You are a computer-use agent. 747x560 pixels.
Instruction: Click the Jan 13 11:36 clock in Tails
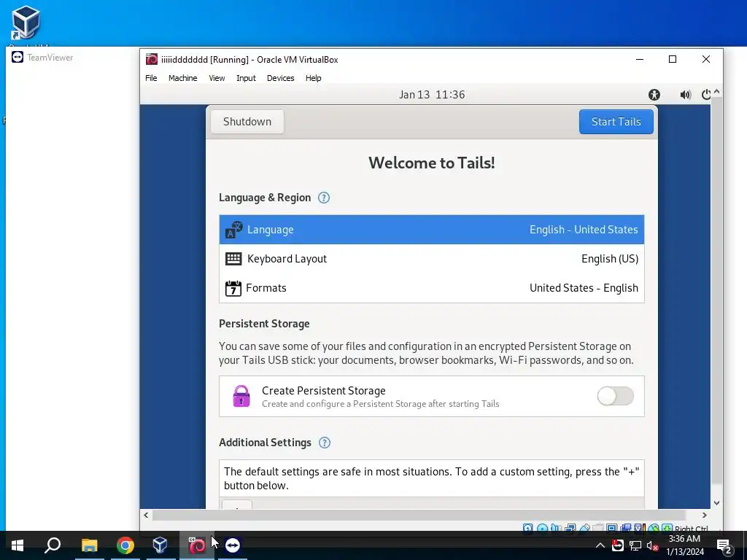point(432,95)
